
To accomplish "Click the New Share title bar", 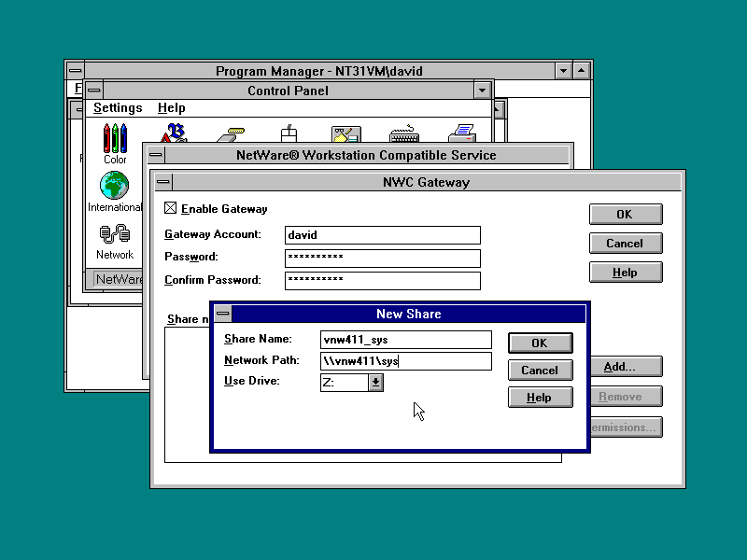I will 408,314.
